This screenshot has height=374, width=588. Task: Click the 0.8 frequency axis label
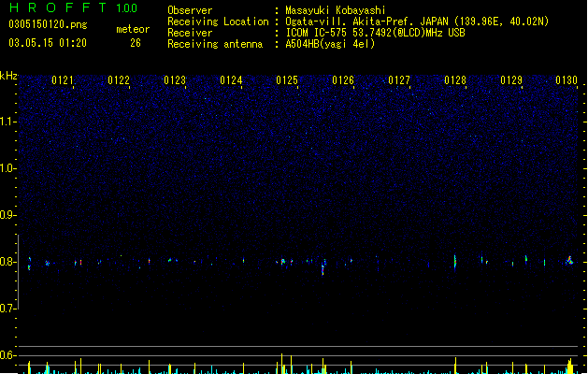(7, 262)
